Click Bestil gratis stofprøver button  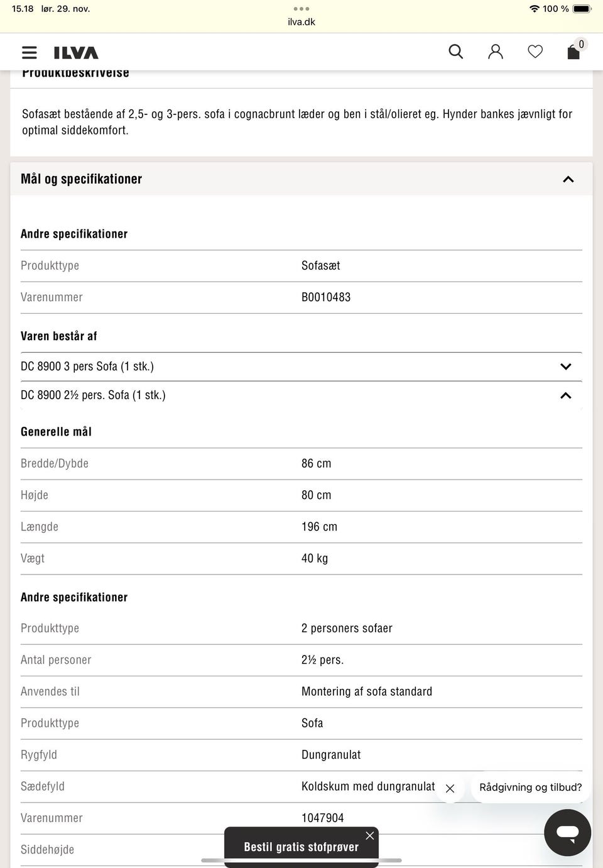point(301,847)
